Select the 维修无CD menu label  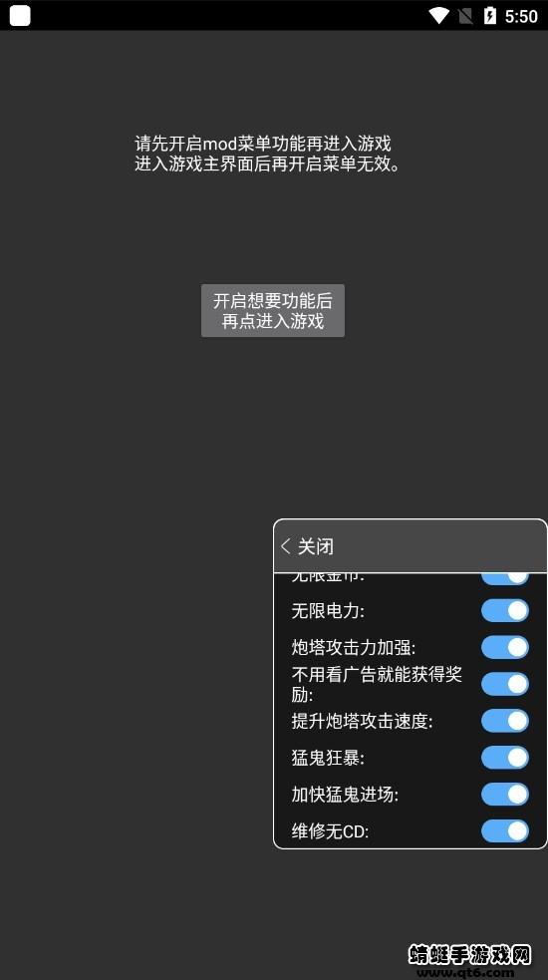(x=330, y=831)
